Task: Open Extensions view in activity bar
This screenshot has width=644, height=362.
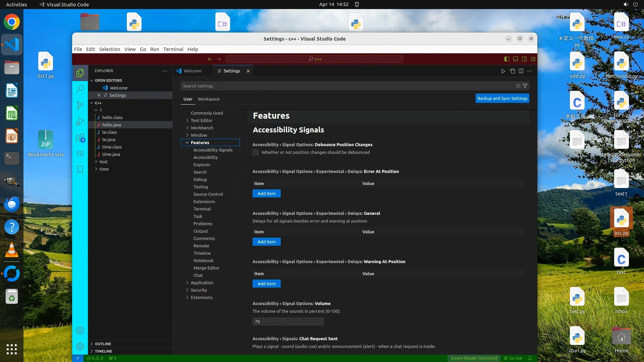Action: (x=80, y=138)
